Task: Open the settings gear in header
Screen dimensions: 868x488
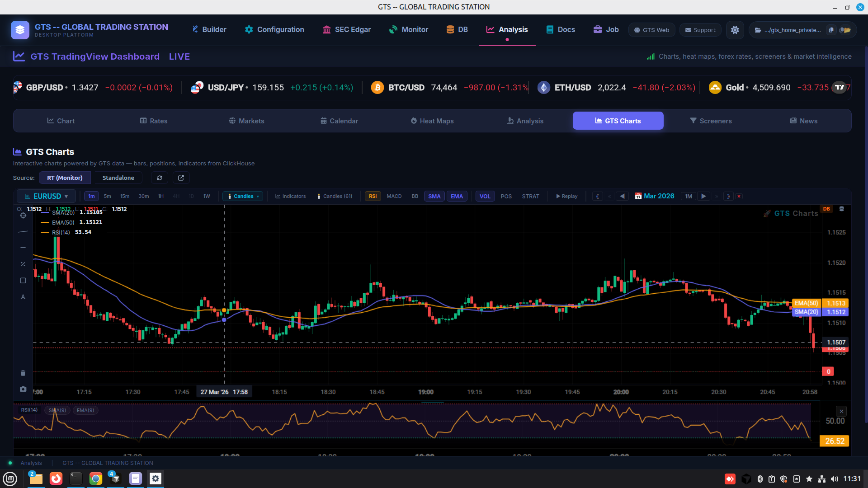Action: coord(735,30)
